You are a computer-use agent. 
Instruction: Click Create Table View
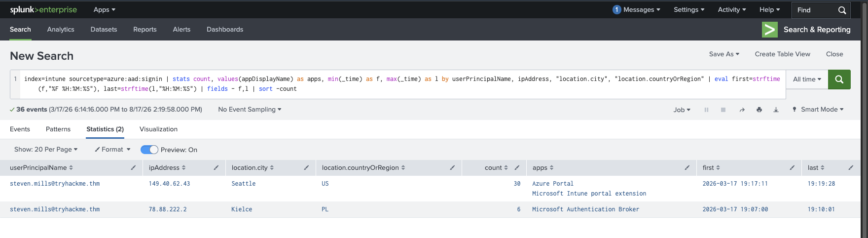click(782, 54)
